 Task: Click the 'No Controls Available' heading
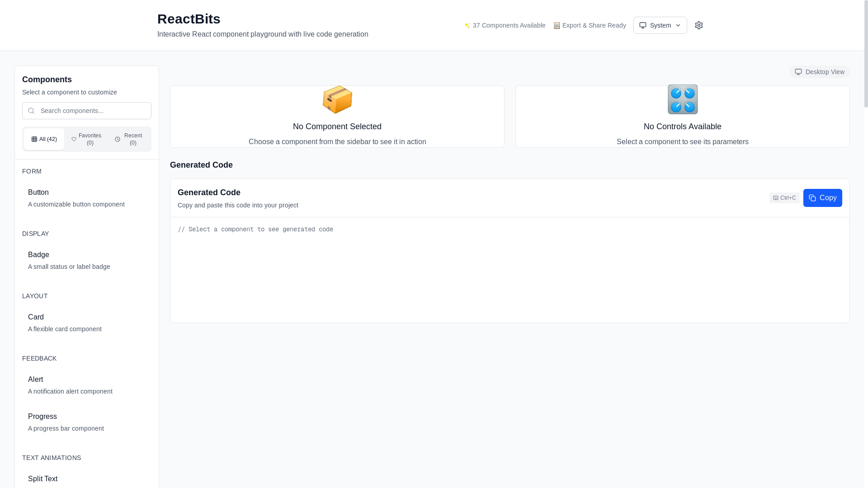pyautogui.click(x=683, y=127)
